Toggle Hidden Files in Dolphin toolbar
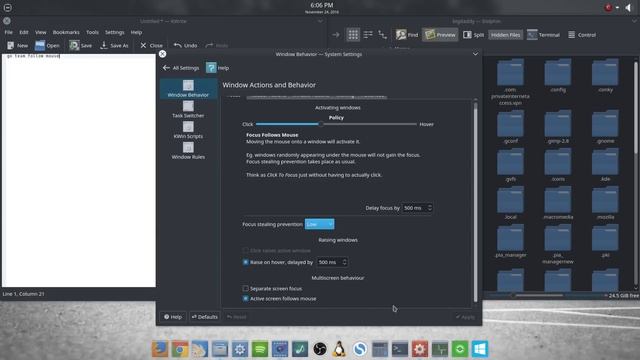Screen dimensions: 640x360 click(x=505, y=35)
